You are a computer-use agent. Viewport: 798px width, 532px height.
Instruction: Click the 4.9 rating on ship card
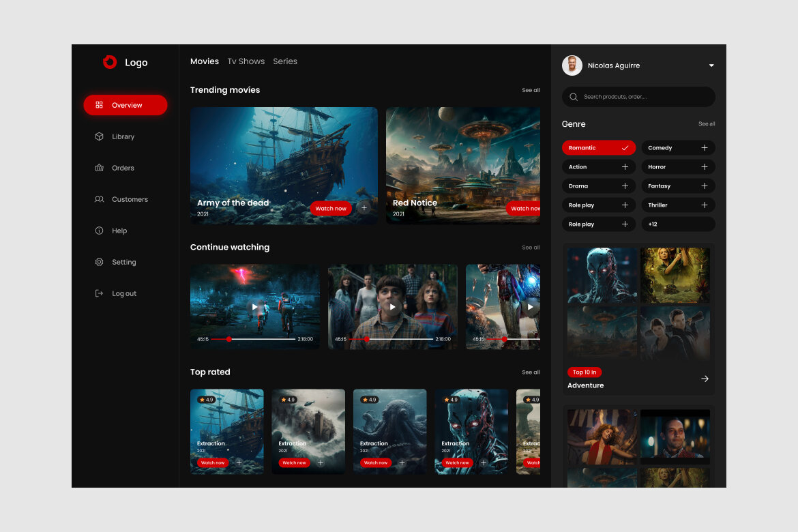[x=207, y=400]
